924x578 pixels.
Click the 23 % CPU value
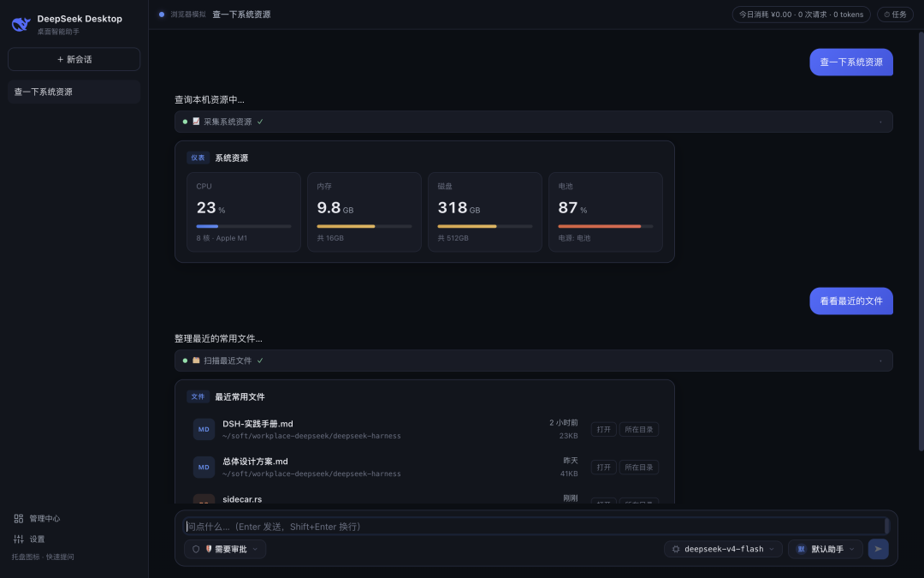210,207
